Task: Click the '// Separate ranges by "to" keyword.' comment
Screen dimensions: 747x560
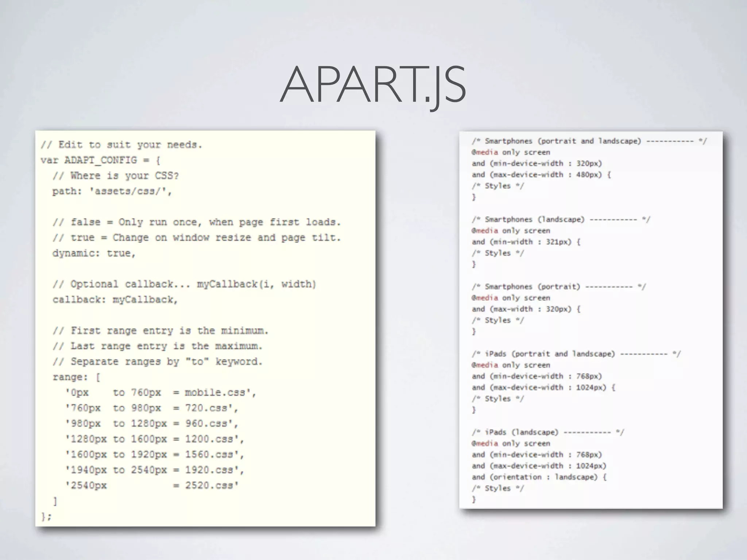Action: coord(158,362)
